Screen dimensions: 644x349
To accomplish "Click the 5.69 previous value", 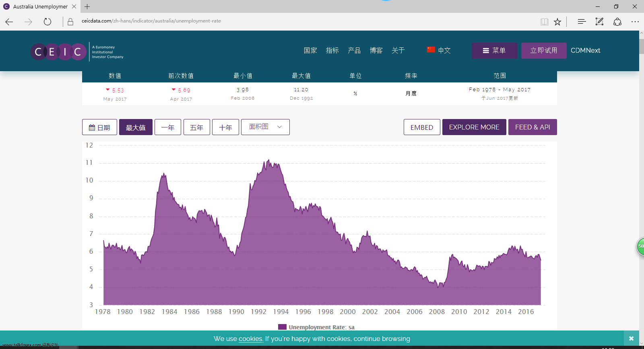I will (x=184, y=90).
